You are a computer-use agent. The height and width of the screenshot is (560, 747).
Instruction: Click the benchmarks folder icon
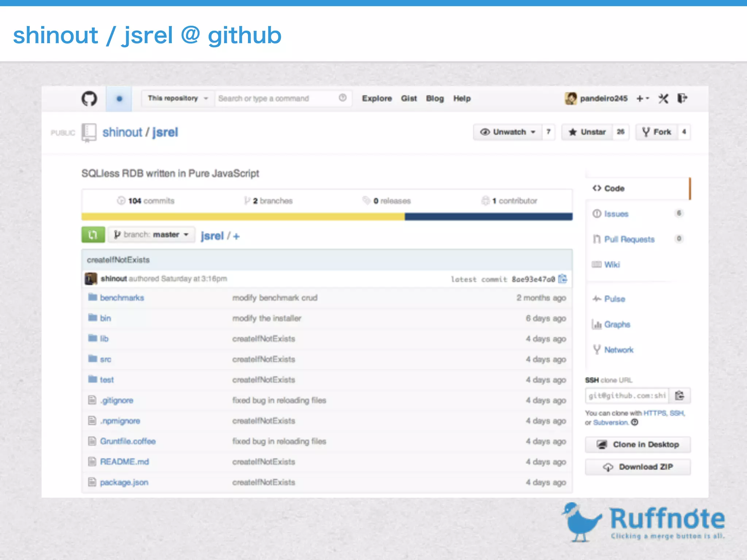[x=93, y=297]
